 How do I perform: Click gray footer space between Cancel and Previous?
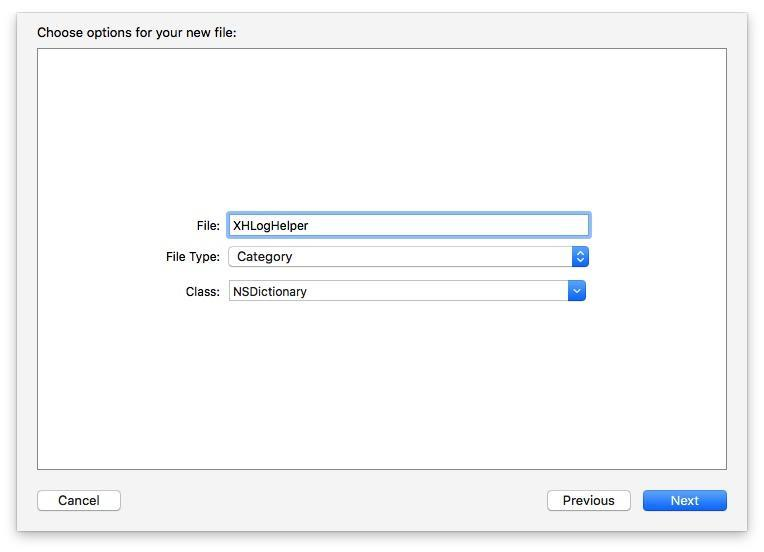tap(330, 500)
